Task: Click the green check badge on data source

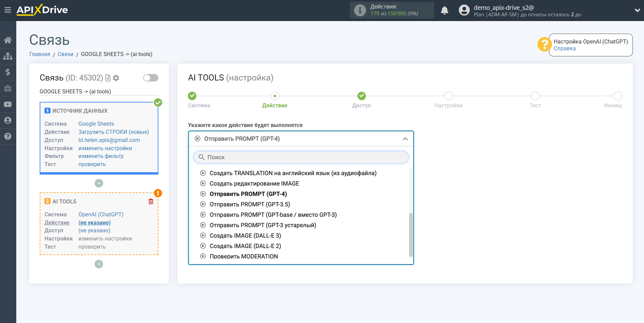Action: click(158, 103)
